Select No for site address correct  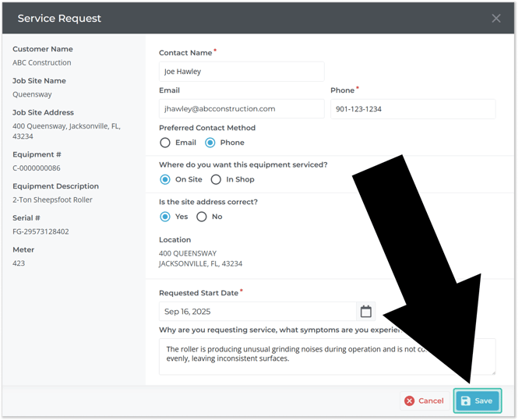coord(202,217)
